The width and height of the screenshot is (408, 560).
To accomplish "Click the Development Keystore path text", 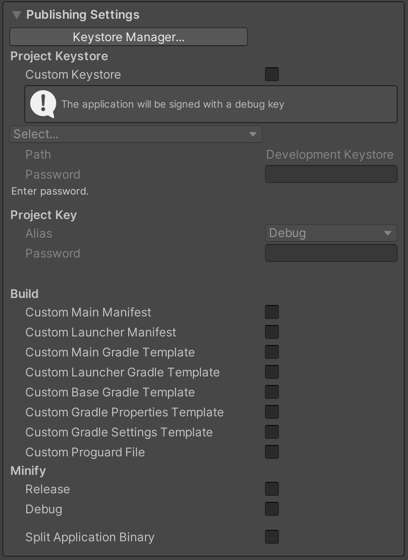I will click(330, 155).
